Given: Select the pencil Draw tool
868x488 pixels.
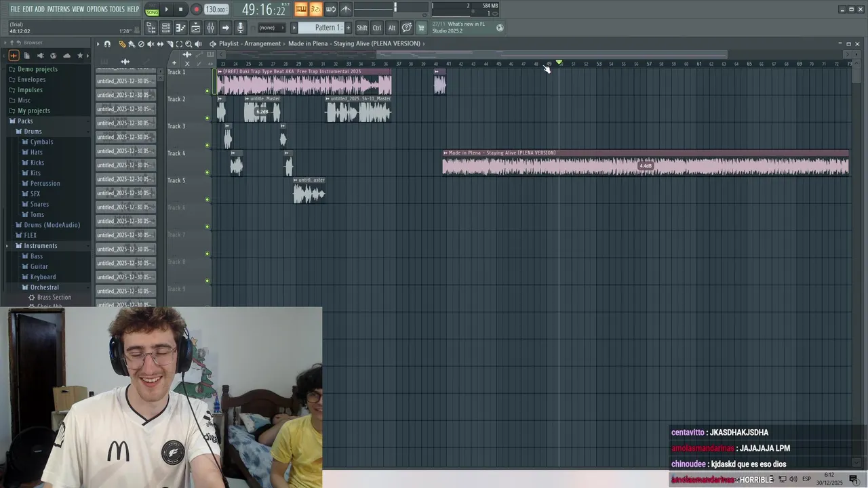Looking at the screenshot, I should tap(122, 44).
